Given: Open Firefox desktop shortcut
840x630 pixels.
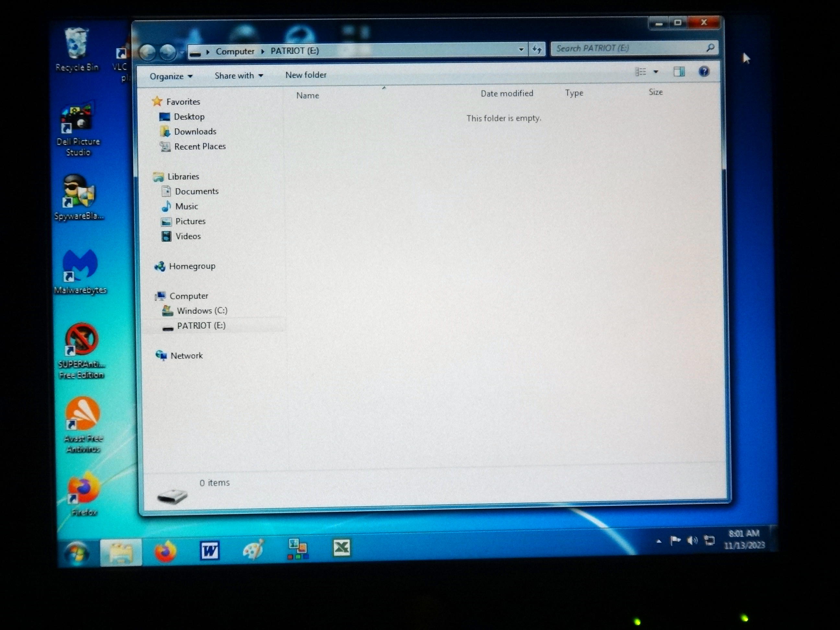Looking at the screenshot, I should 84,494.
